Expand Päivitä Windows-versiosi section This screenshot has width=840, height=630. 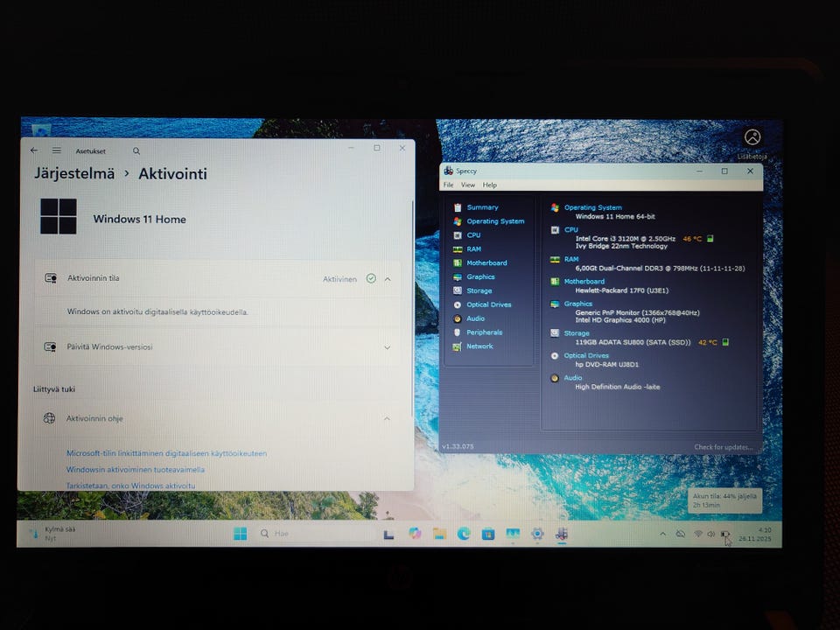pyautogui.click(x=388, y=347)
